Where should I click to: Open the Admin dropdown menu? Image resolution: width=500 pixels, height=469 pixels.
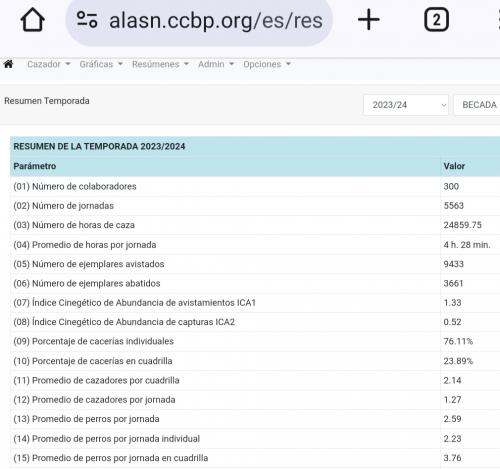pos(216,64)
